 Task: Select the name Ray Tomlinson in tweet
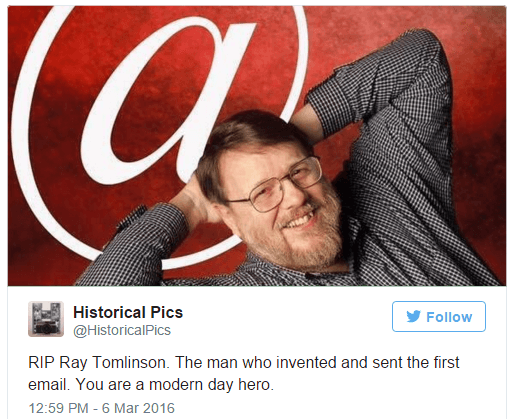coord(113,363)
